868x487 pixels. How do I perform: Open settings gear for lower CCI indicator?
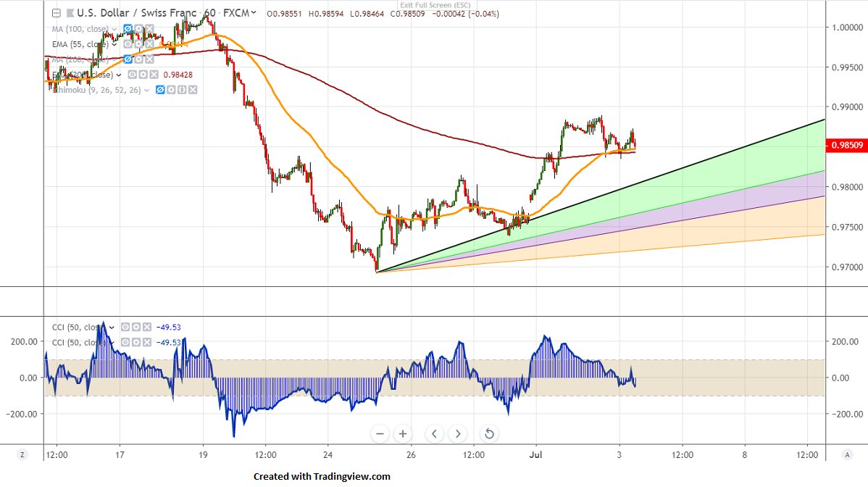click(x=136, y=343)
